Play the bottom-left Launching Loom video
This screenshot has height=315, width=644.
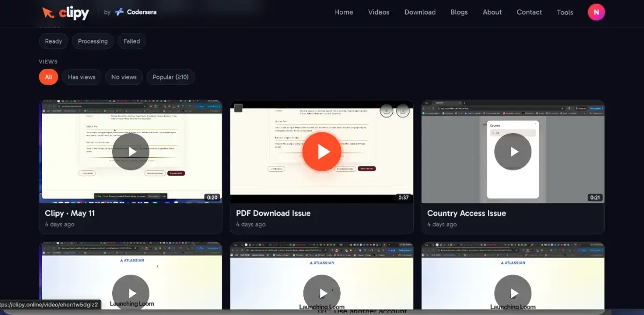pyautogui.click(x=131, y=293)
